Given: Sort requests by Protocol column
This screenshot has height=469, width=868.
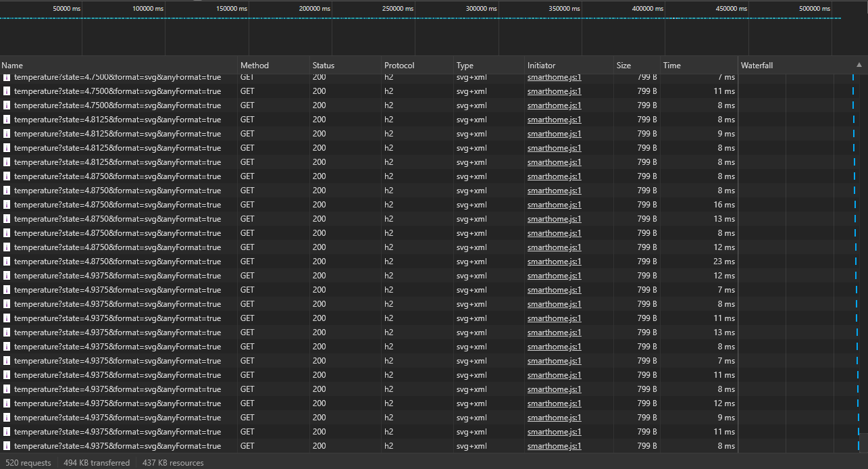Looking at the screenshot, I should click(x=399, y=66).
